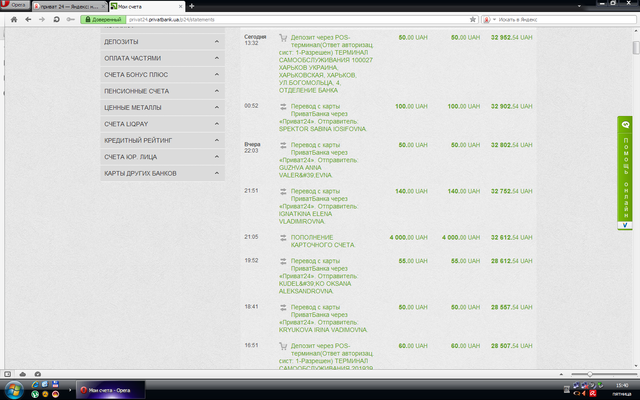Screen dimensions: 640x400
Task: Open the Windows Start menu
Action: 14,390
